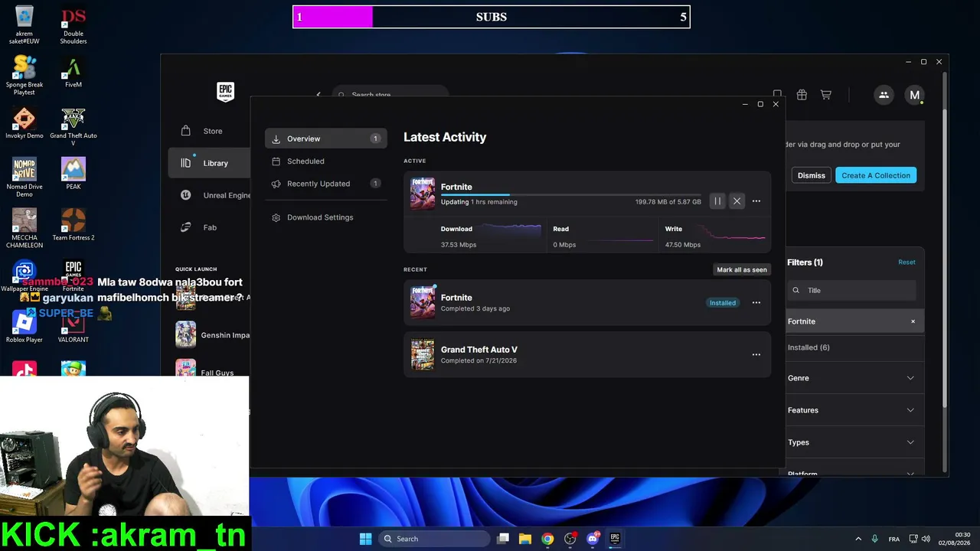This screenshot has width=980, height=551.
Task: Select Grand Theft Auto V desktop shortcut
Action: pyautogui.click(x=73, y=126)
